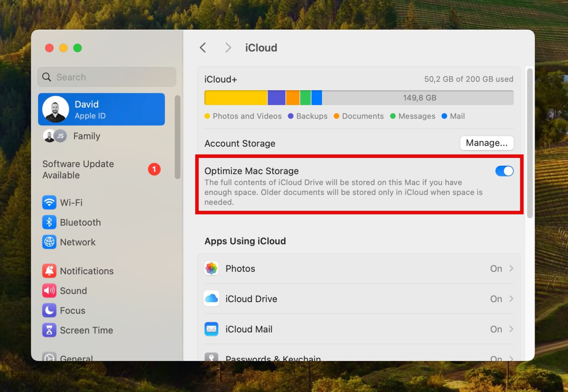The height and width of the screenshot is (392, 568).
Task: Disable Optimize Mac Storage
Action: 504,171
